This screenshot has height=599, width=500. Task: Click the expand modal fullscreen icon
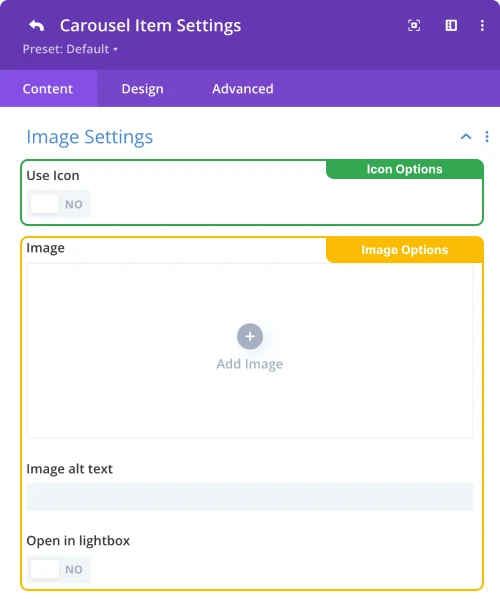click(414, 26)
